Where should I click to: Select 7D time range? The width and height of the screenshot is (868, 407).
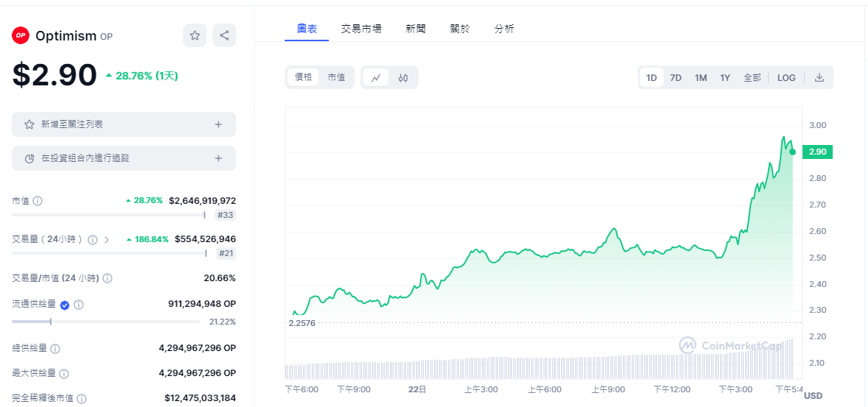(x=676, y=77)
